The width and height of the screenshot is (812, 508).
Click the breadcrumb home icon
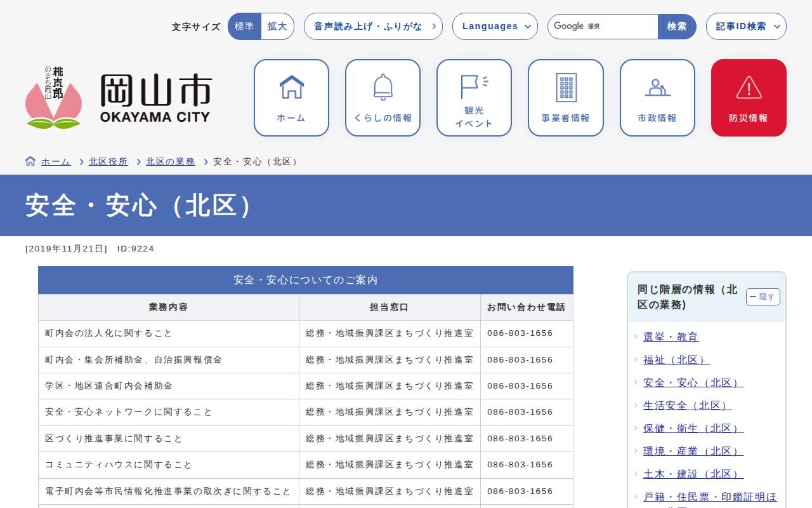click(29, 161)
